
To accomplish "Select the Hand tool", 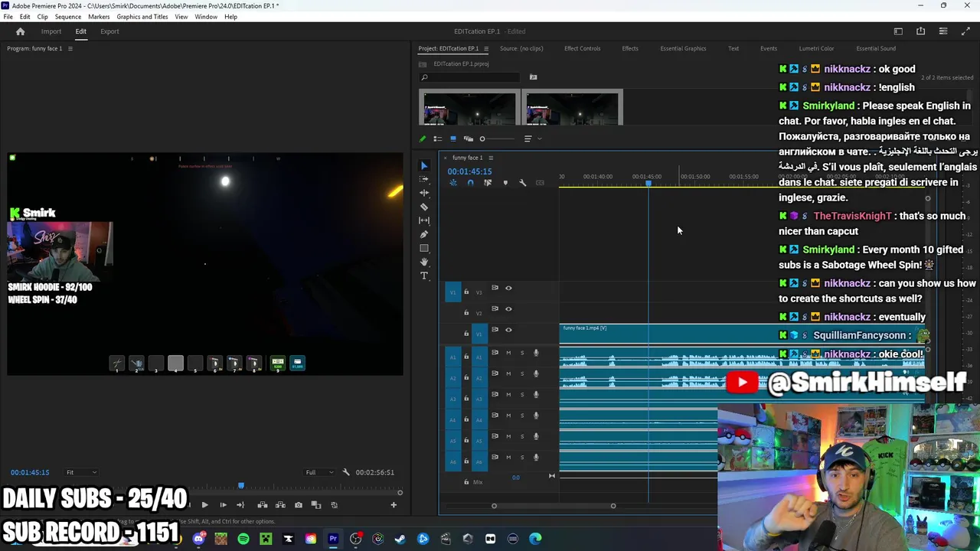I will point(424,262).
